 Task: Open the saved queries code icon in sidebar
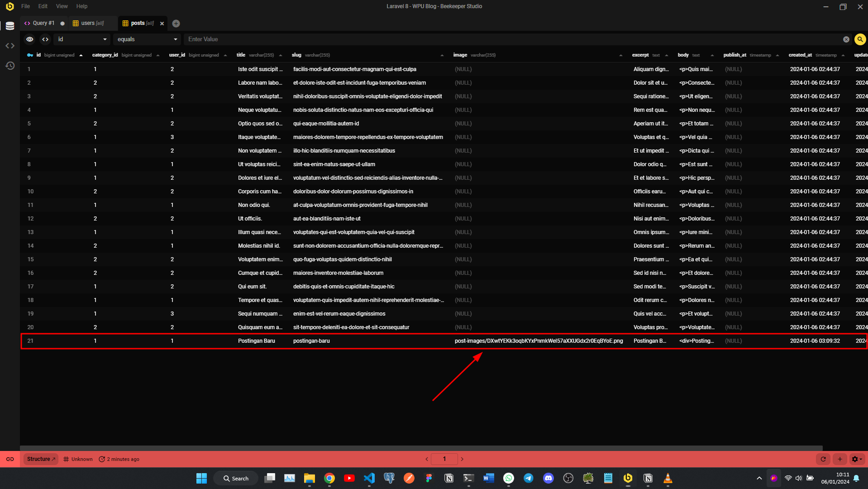tap(10, 46)
